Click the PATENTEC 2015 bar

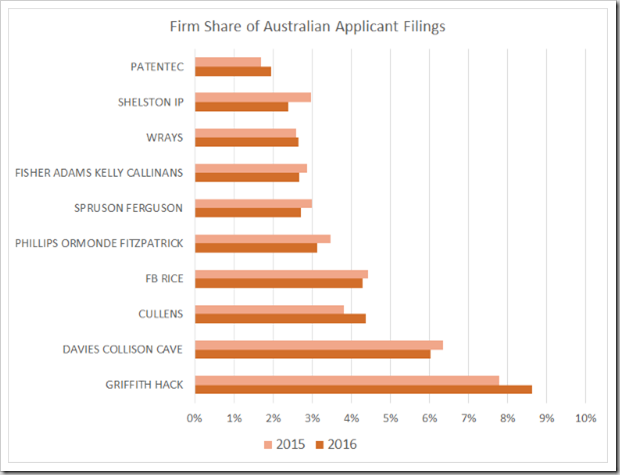(228, 62)
